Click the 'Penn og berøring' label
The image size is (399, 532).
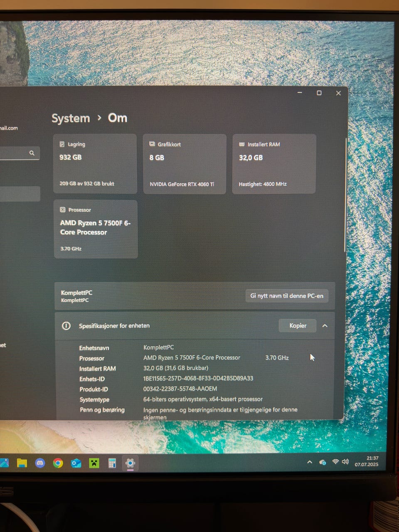[102, 410]
